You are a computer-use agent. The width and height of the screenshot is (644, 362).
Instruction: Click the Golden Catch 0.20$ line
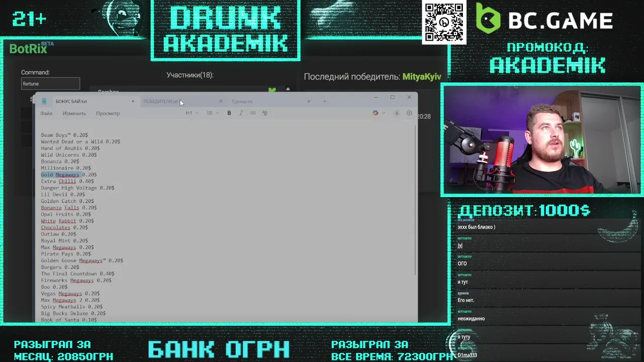pos(67,201)
